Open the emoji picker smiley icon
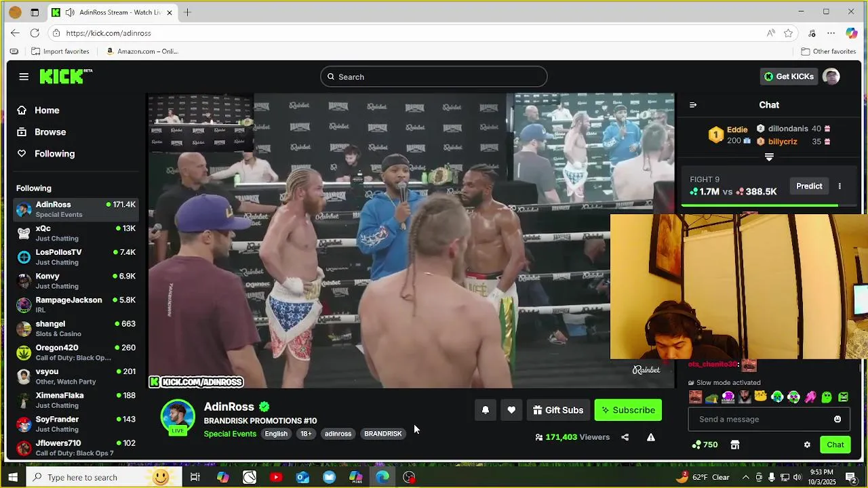Image resolution: width=868 pixels, height=488 pixels. (837, 420)
